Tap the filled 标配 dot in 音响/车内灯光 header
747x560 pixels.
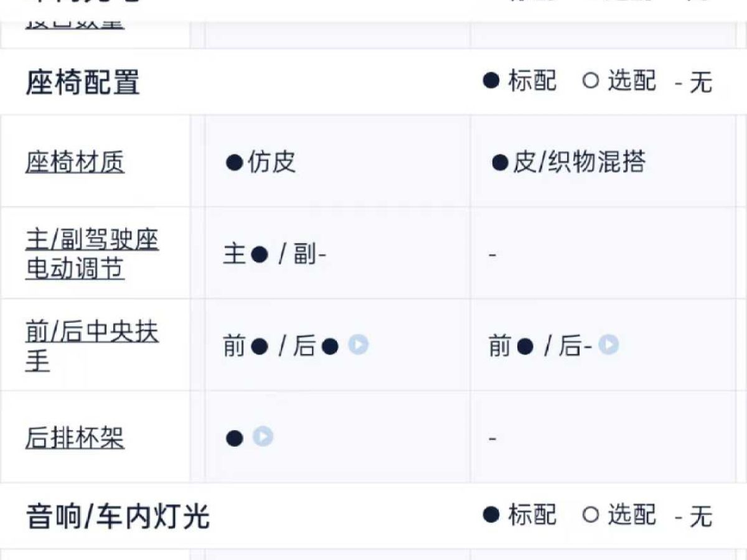coord(491,515)
